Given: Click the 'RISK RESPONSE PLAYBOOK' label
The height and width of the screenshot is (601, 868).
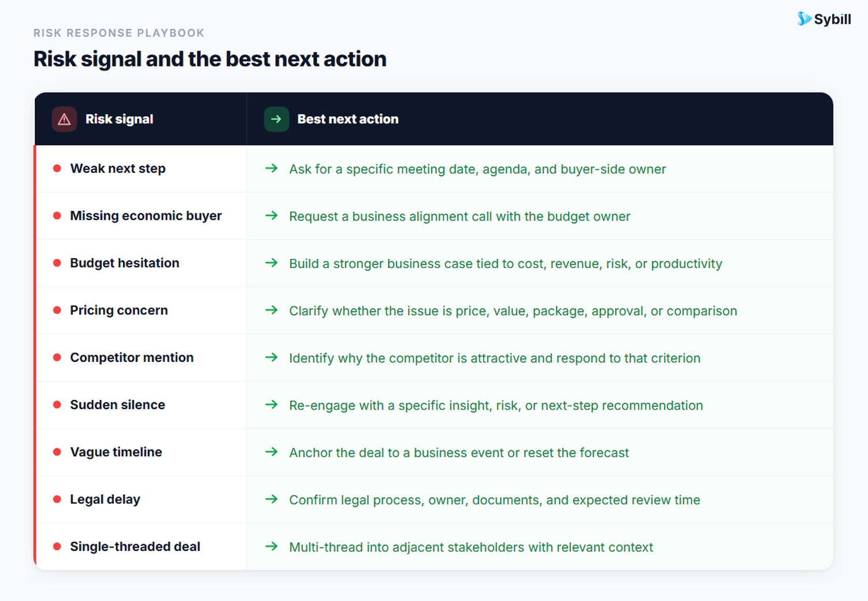Looking at the screenshot, I should point(119,33).
